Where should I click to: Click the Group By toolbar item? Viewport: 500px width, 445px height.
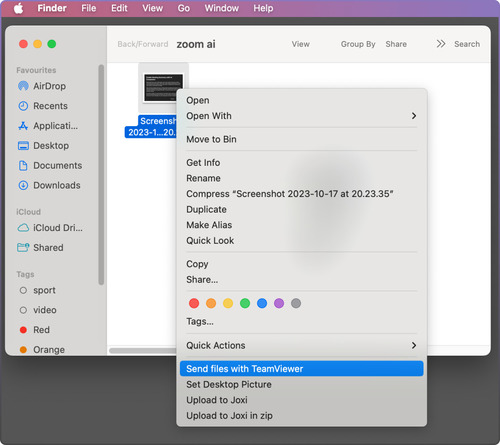point(358,44)
